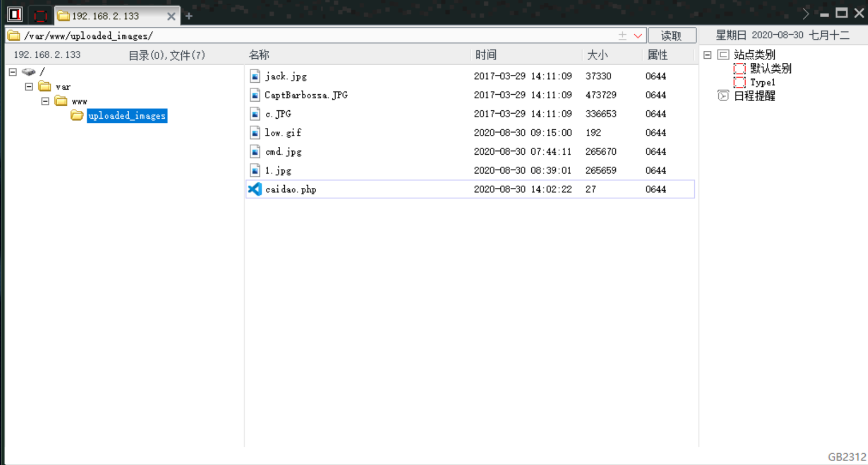Click the c.JPG file icon

pyautogui.click(x=255, y=114)
